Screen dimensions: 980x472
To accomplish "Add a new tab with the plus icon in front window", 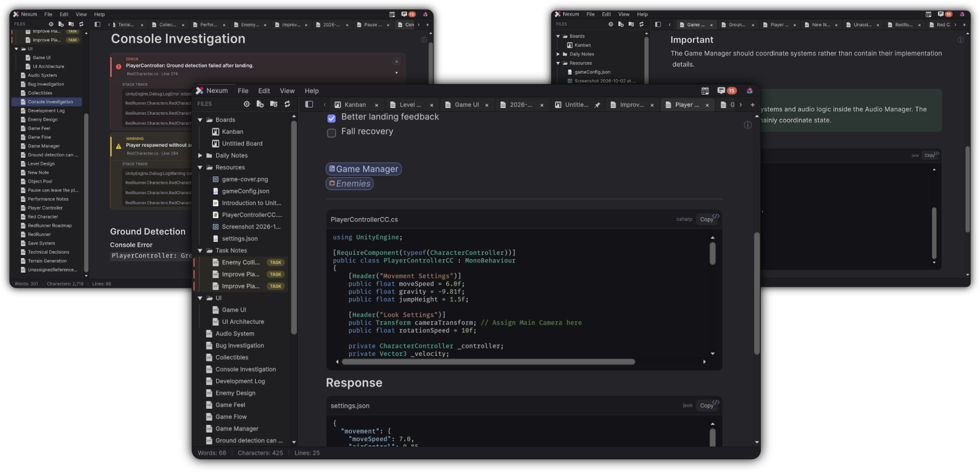I will (x=752, y=105).
